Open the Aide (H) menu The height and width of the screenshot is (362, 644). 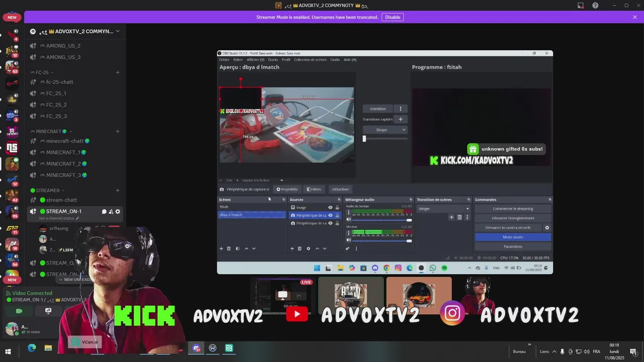[x=350, y=59]
